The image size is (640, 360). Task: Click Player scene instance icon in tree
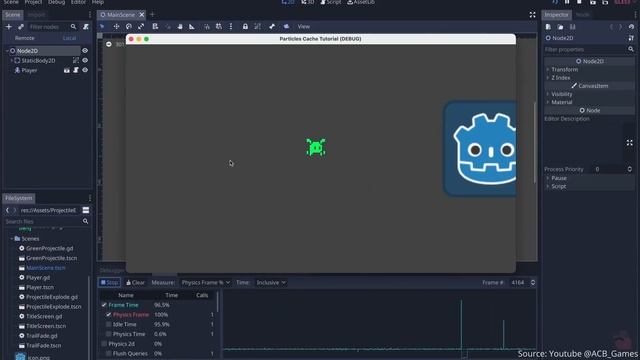click(x=67, y=70)
